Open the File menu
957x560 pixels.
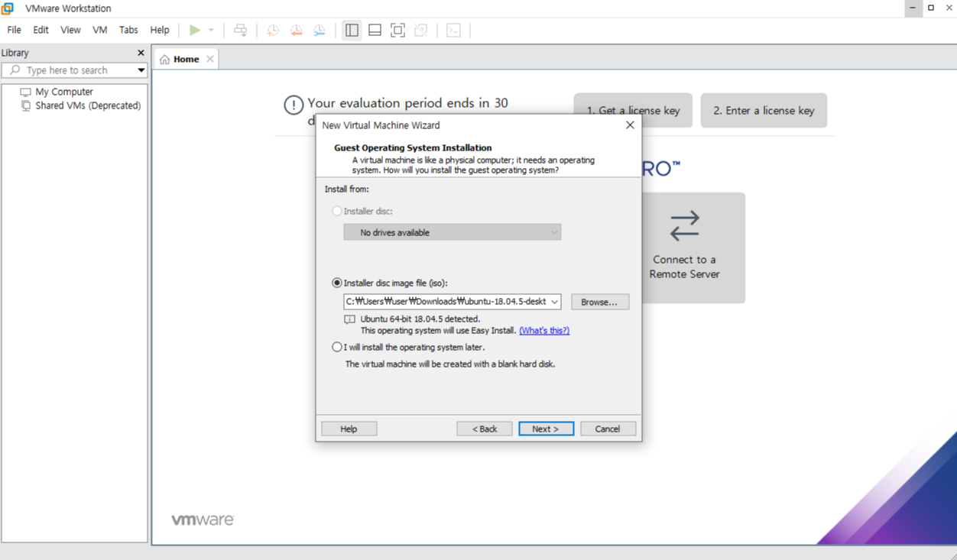coord(14,30)
